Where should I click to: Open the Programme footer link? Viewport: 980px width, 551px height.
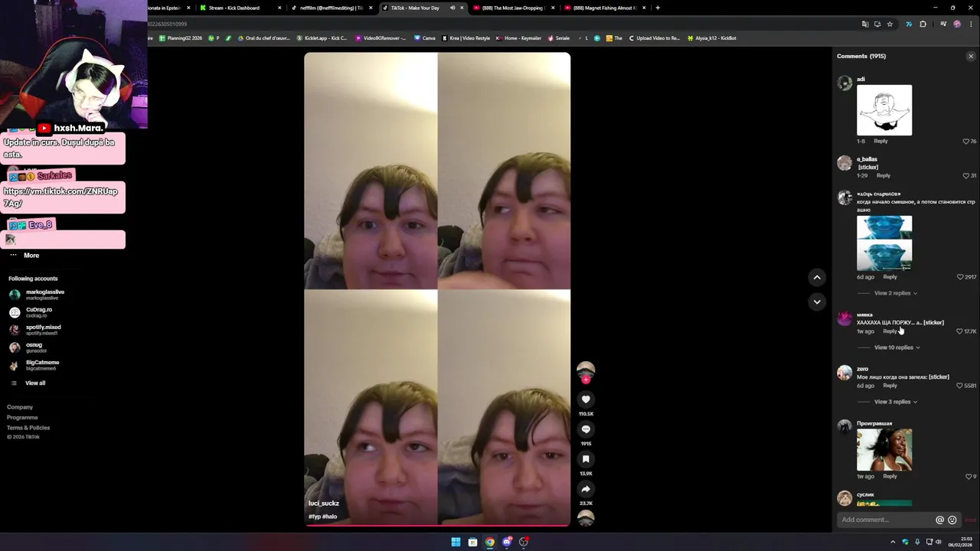(22, 418)
